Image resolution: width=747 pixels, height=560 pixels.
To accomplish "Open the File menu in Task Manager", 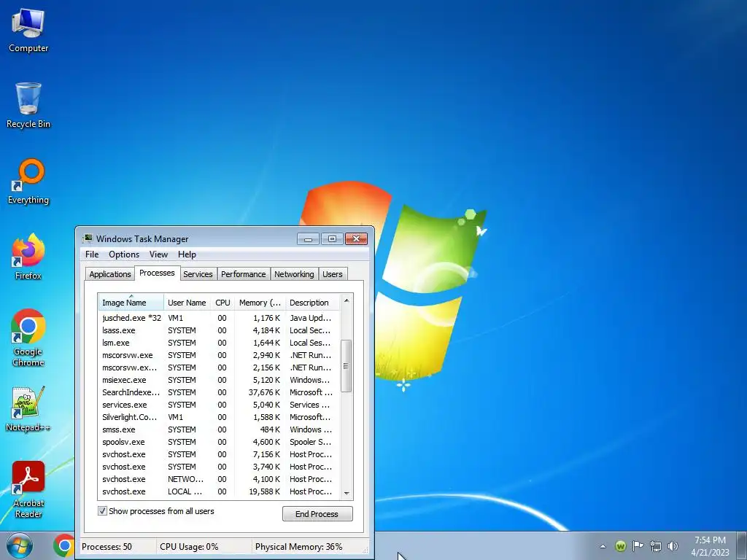I will 92,254.
